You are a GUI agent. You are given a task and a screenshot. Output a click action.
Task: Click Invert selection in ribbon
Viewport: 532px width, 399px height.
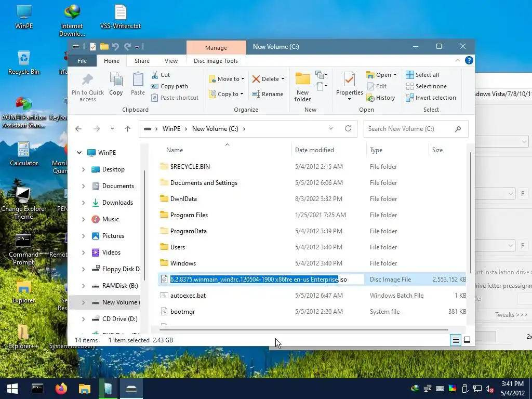coord(431,98)
